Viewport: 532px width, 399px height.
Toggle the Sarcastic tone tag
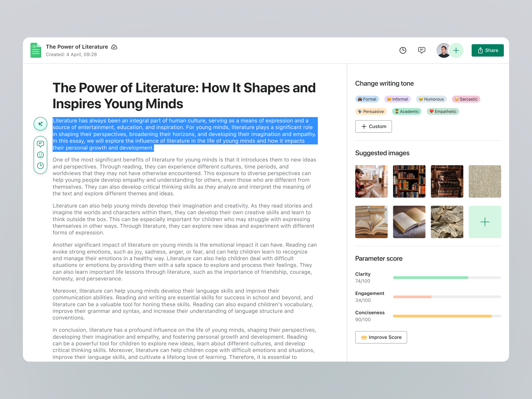[466, 99]
